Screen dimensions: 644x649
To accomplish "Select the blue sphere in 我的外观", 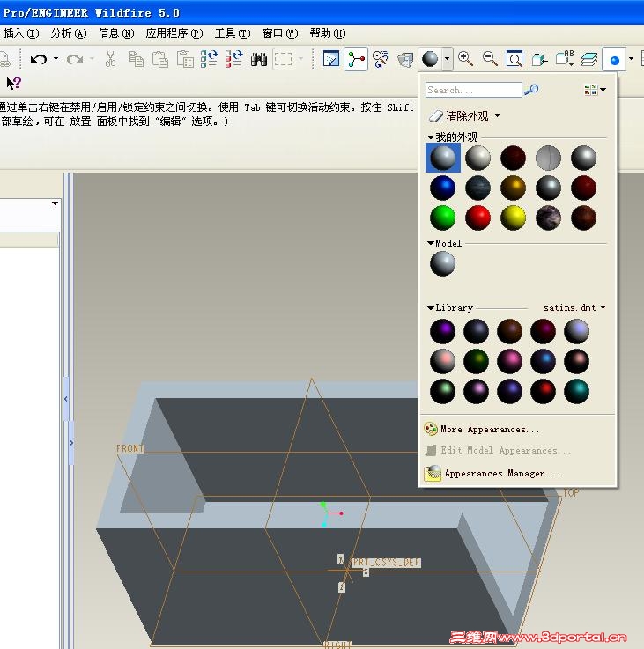I will tap(443, 188).
